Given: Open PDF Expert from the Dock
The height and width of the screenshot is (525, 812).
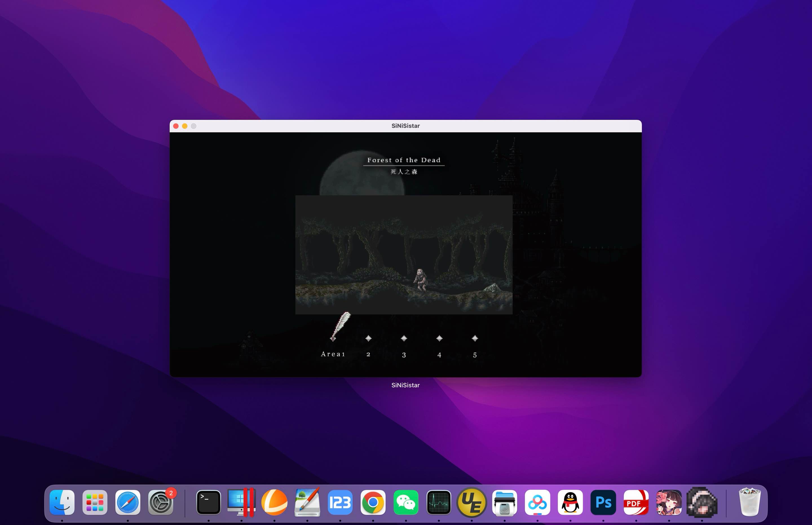Looking at the screenshot, I should [636, 502].
